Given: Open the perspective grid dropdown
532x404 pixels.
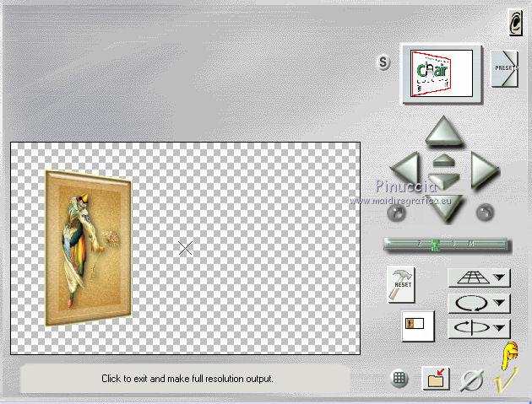Looking at the screenshot, I should coord(479,277).
